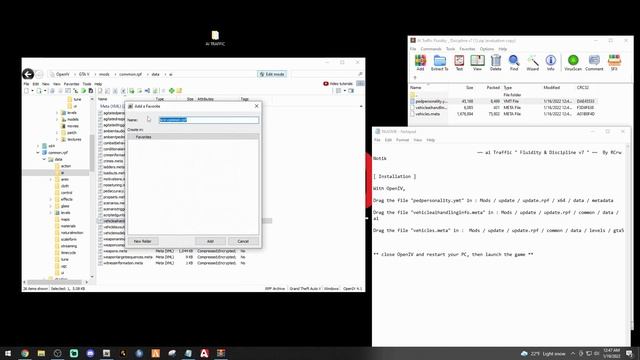This screenshot has height=360, width=640.
Task: Click the View icon in WinRAR toolbar
Action: click(477, 62)
